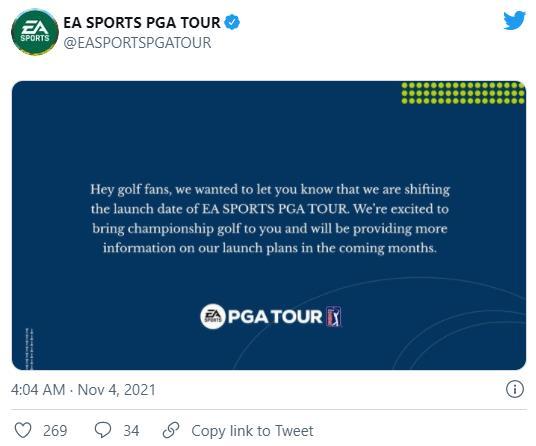Like the tweet with heart icon
The width and height of the screenshot is (536, 446).
pyautogui.click(x=23, y=430)
